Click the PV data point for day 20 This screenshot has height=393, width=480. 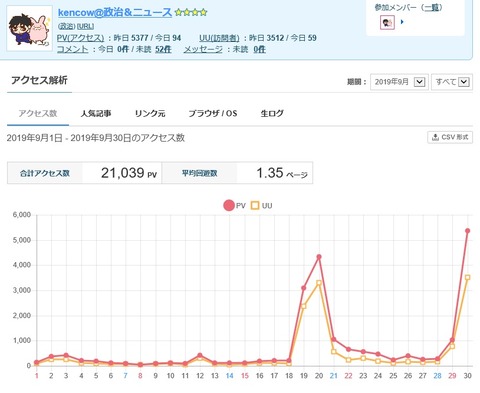[x=319, y=257]
